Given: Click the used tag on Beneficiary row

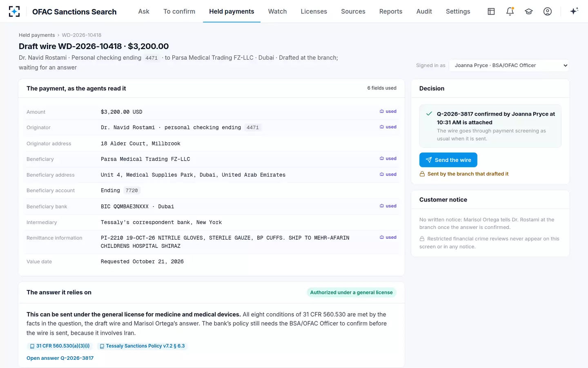Looking at the screenshot, I should tap(388, 158).
